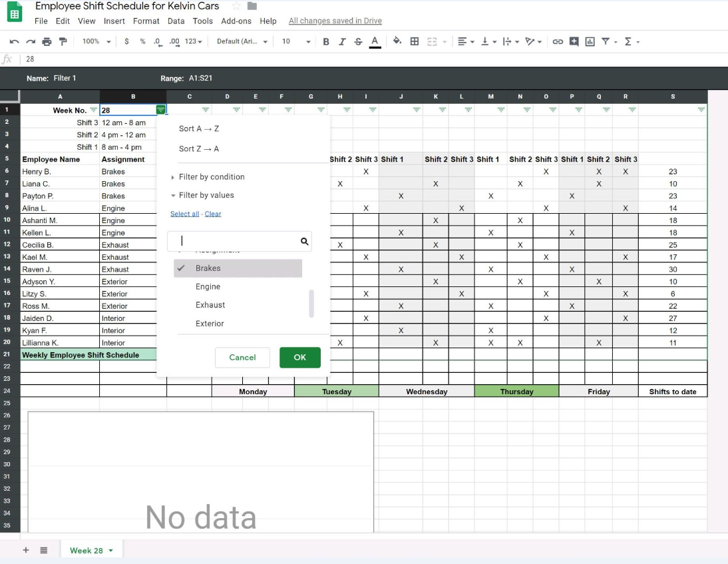Image resolution: width=728 pixels, height=564 pixels.
Task: Format as currency with the dollar icon
Action: [x=126, y=41]
